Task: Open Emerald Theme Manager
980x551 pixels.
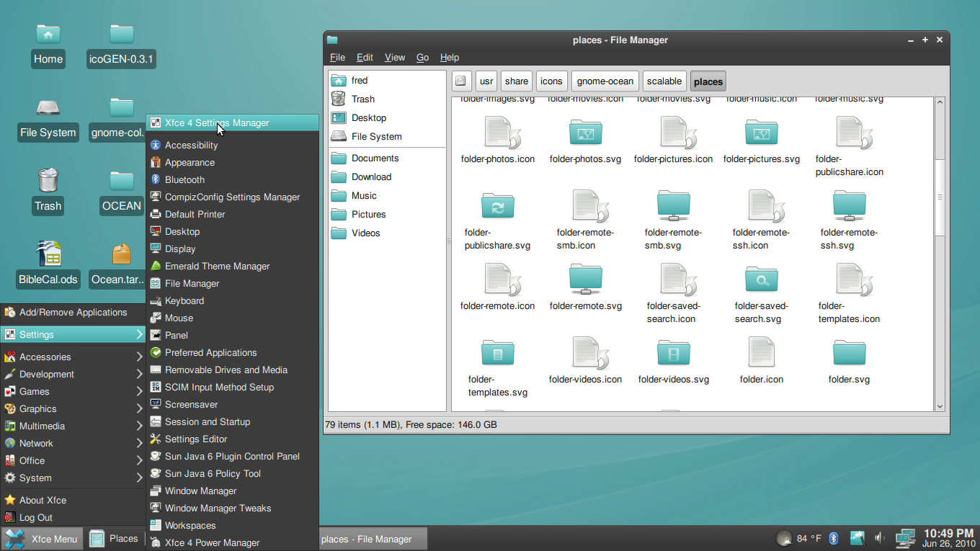Action: pos(232,266)
